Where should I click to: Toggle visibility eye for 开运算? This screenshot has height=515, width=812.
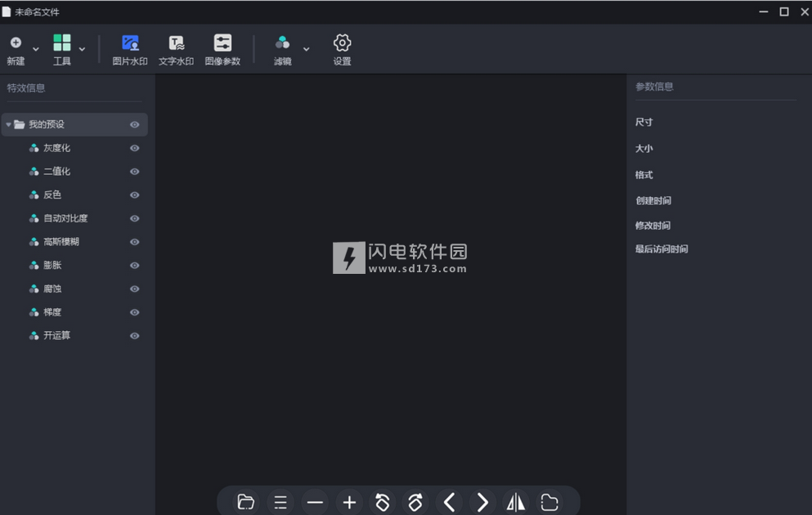tap(135, 336)
